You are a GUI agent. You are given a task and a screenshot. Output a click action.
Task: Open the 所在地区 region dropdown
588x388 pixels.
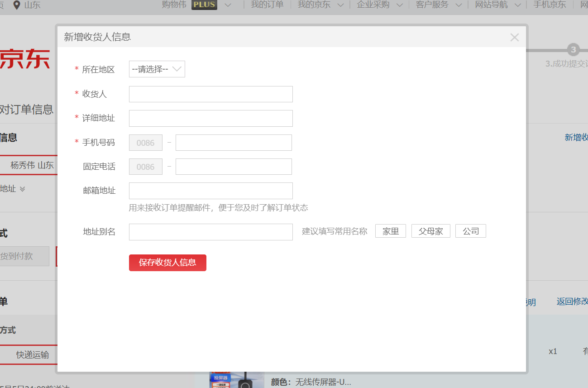coord(157,69)
